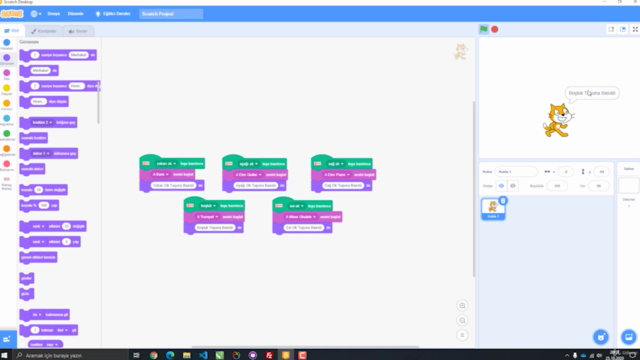Image resolution: width=640 pixels, height=360 pixels.
Task: Reset workspace zoom to default
Action: click(x=462, y=335)
